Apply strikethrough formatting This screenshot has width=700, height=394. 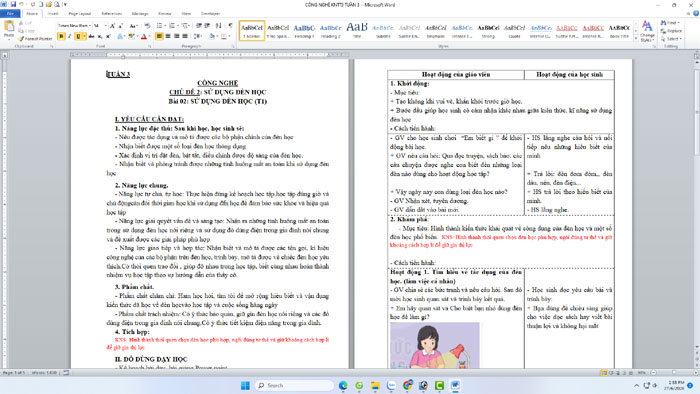tap(91, 37)
